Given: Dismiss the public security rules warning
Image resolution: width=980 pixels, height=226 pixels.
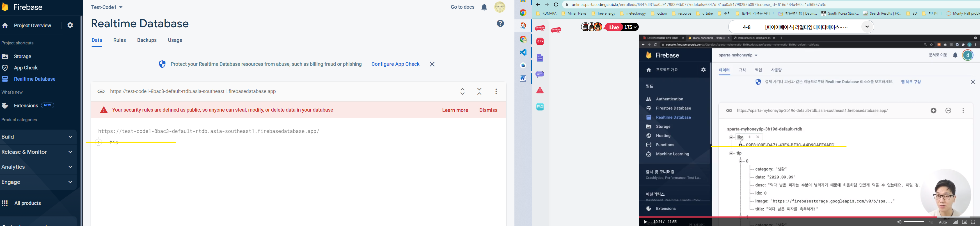Looking at the screenshot, I should point(489,110).
